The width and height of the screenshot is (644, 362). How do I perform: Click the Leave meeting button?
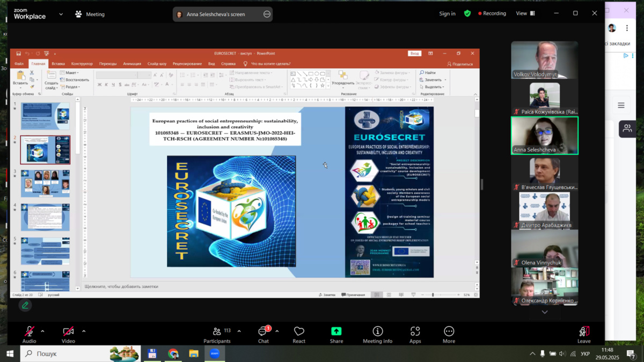click(584, 335)
